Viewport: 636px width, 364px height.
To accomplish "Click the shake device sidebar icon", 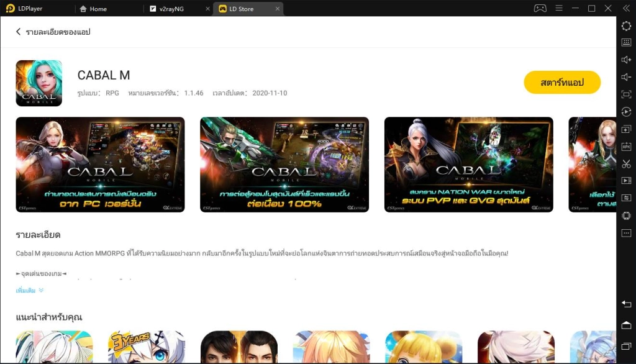I will coord(626,216).
